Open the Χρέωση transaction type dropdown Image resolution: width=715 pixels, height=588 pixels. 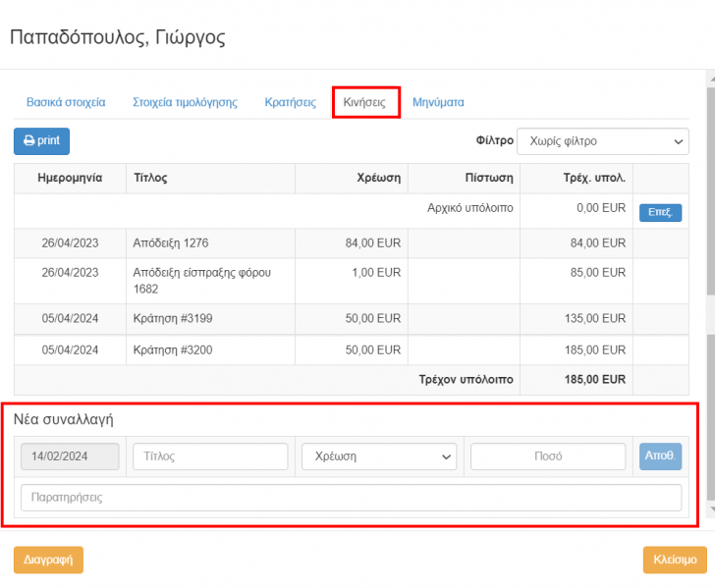point(379,456)
